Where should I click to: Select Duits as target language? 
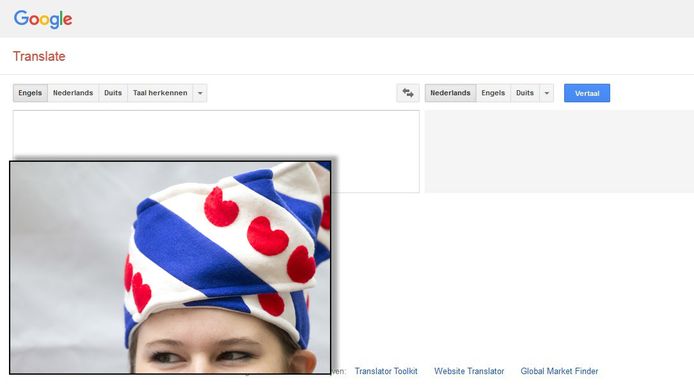[x=525, y=93]
